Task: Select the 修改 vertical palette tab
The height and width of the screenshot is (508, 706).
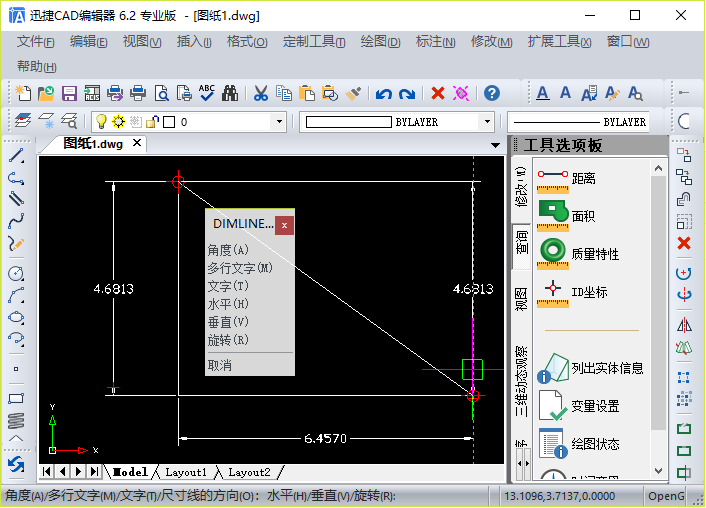Action: [521, 187]
